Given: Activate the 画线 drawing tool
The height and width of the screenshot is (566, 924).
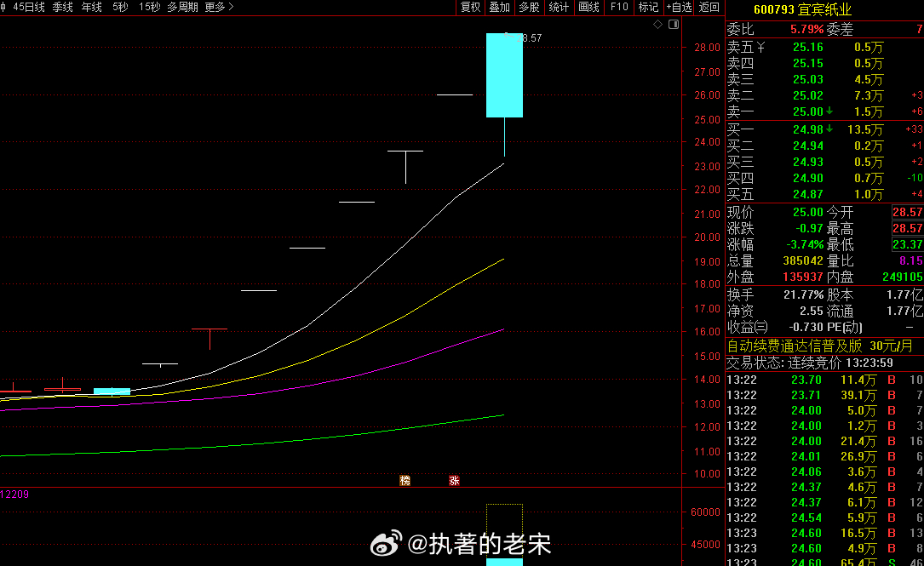Looking at the screenshot, I should coord(588,7).
